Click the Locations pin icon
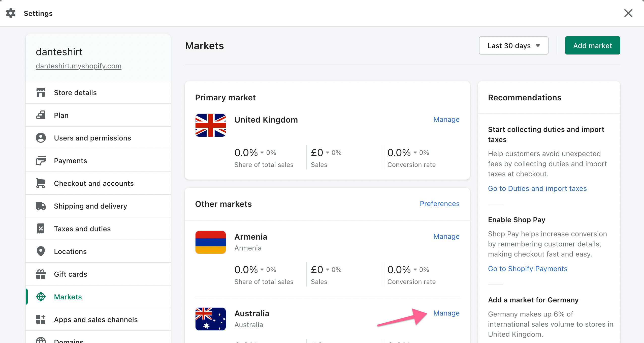Viewport: 644px width, 343px height. [41, 251]
